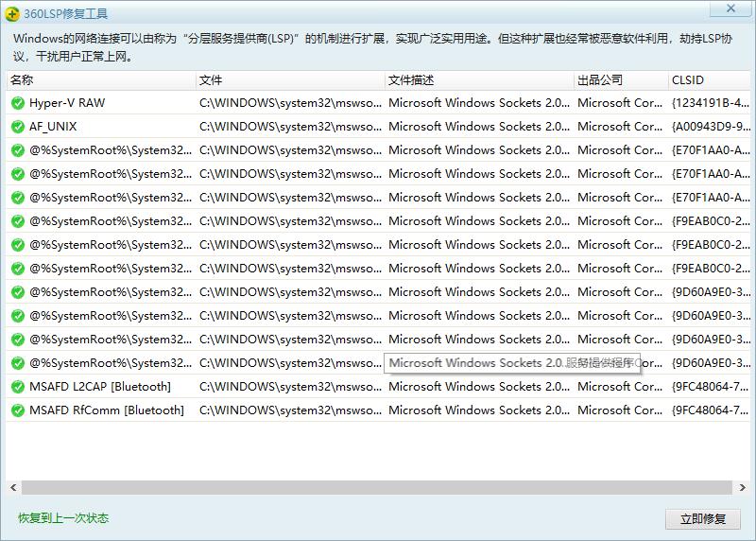Click the 恢复到上一次状态 link
This screenshot has width=756, height=541.
63,518
